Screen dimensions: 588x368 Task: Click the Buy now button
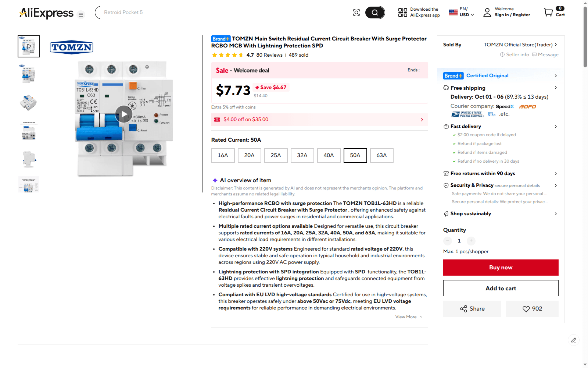coord(501,268)
